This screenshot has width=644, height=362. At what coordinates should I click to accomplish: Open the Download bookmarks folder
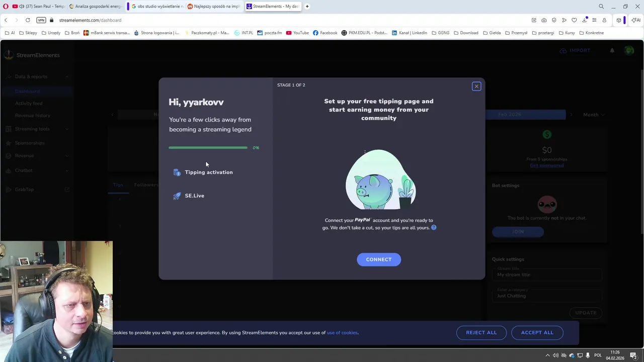(465, 33)
